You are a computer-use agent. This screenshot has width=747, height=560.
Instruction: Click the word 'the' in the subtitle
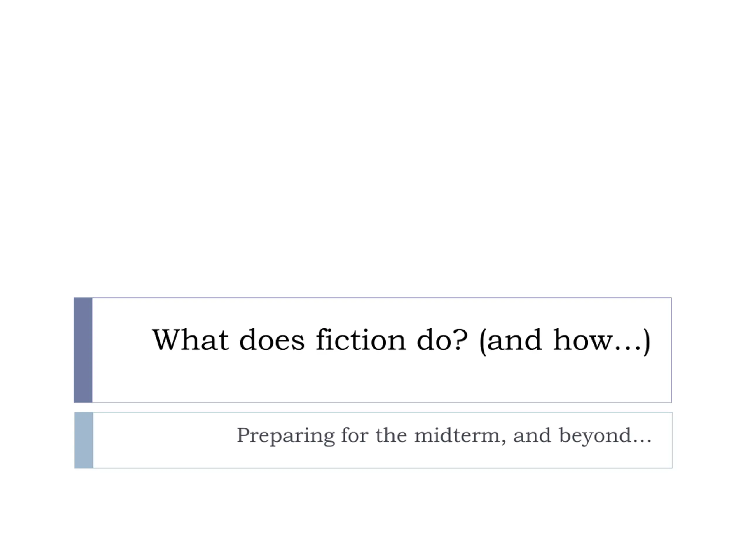pos(391,435)
